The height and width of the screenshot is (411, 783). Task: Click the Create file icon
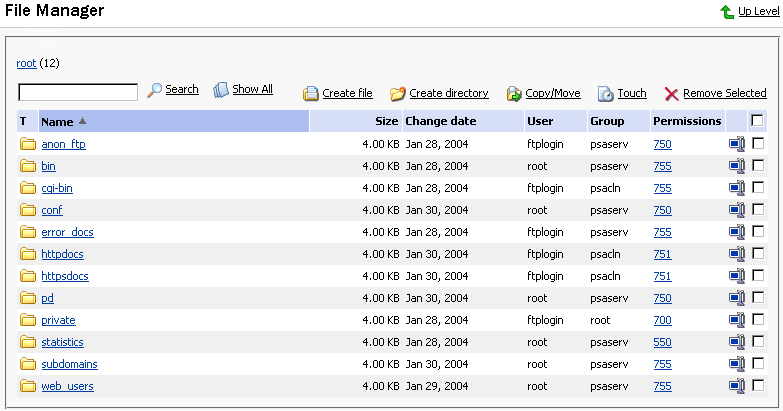[x=311, y=94]
